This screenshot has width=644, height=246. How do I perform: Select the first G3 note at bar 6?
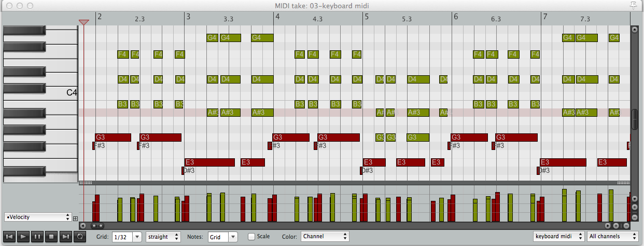point(469,138)
